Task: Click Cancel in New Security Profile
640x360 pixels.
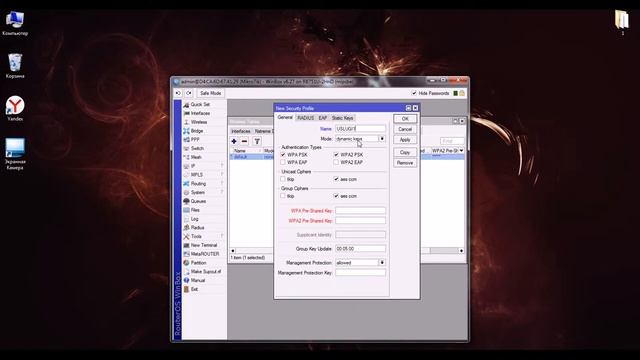Action: 405,129
